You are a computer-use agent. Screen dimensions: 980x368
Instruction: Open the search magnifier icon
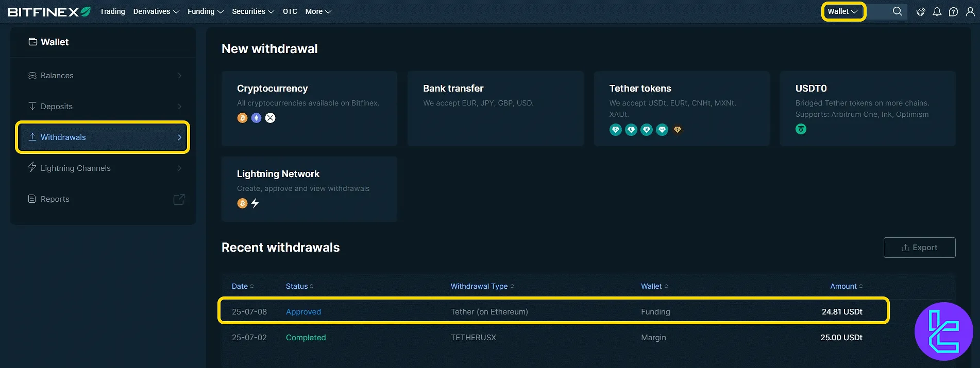coord(898,11)
